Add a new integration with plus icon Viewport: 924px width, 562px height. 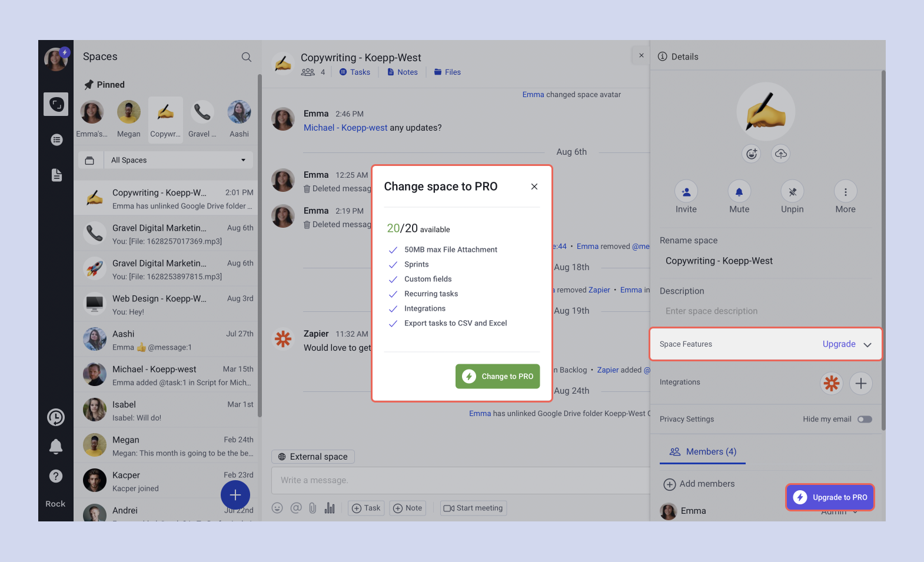[860, 383]
